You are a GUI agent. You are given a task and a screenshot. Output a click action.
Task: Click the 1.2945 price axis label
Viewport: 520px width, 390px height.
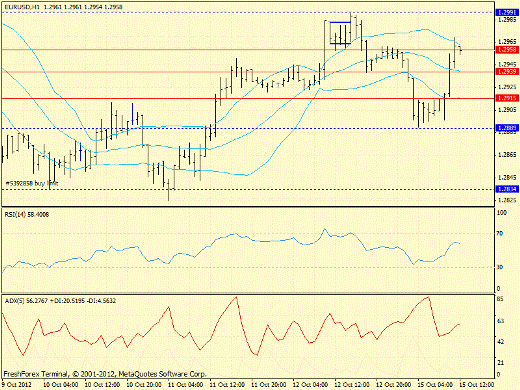507,64
